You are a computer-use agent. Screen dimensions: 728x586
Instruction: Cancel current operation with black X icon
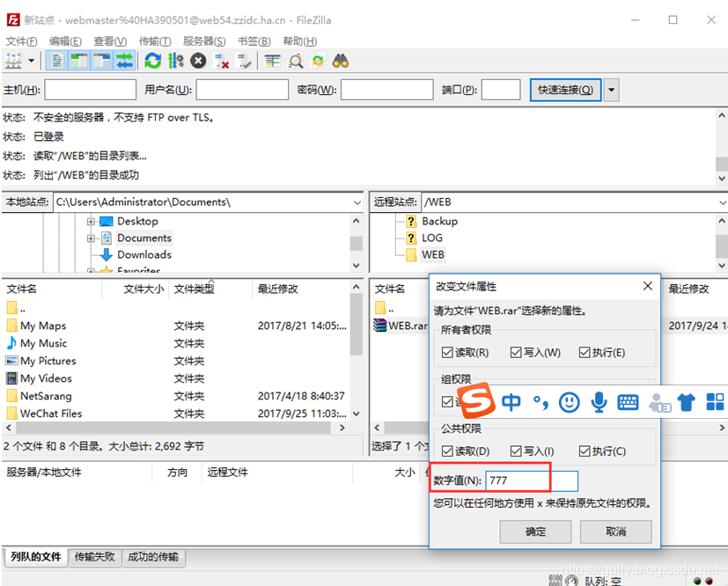198,61
